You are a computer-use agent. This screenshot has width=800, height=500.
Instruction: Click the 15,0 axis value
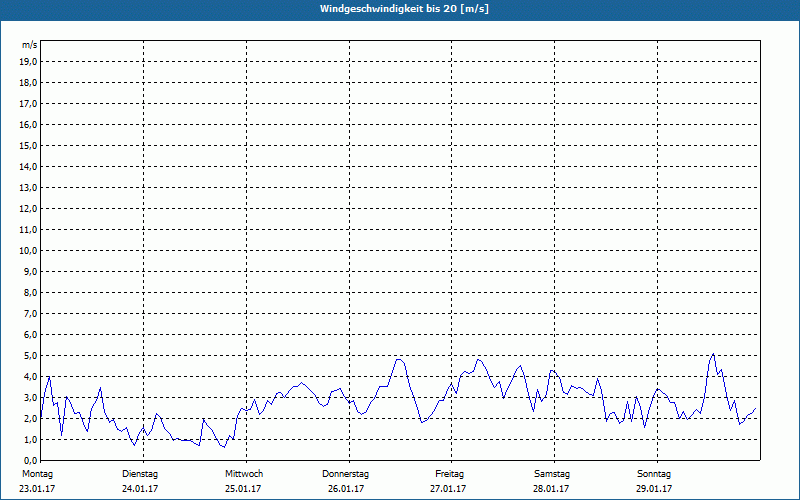(x=28, y=145)
